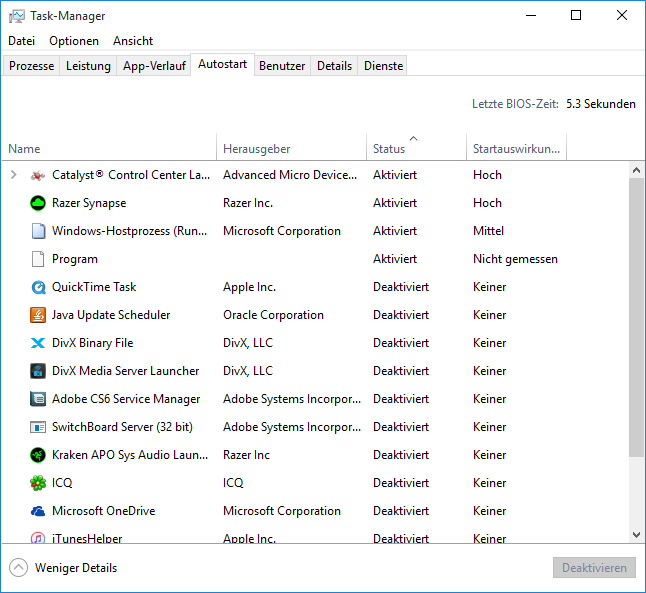The width and height of the screenshot is (646, 593).
Task: Select the Microsoft OneDrive entry
Action: [104, 511]
